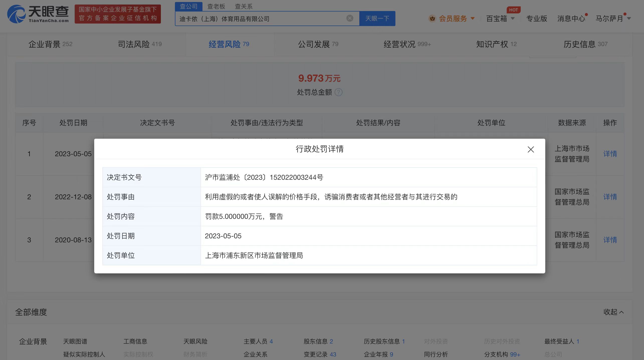
Task: Open 工商信息 in the dimensions list
Action: click(x=135, y=341)
